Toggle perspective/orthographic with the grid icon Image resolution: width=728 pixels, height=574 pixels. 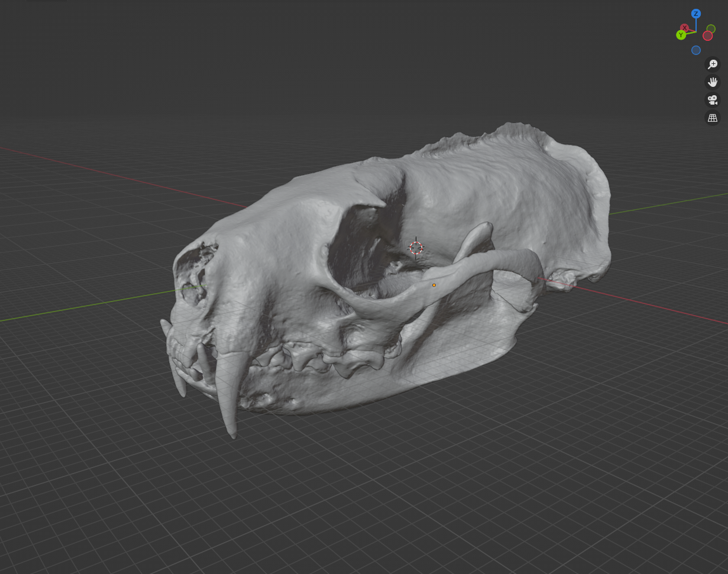713,118
